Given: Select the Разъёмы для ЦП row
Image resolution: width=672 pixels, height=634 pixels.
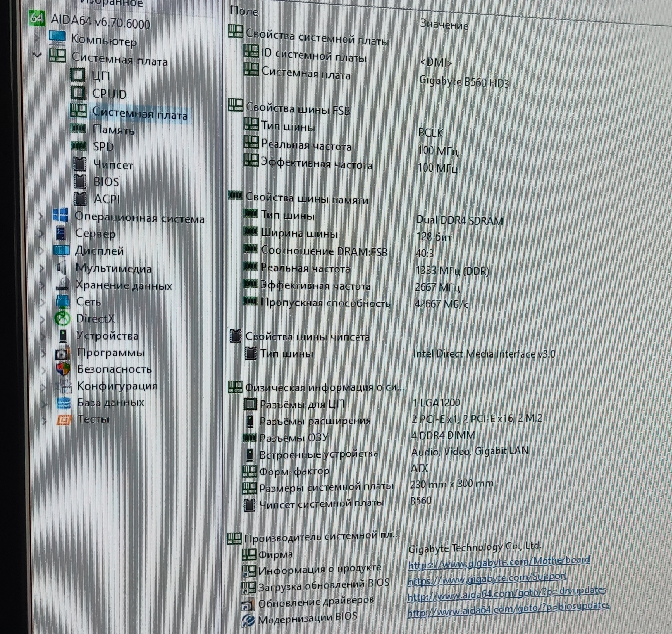Looking at the screenshot, I should [x=302, y=404].
